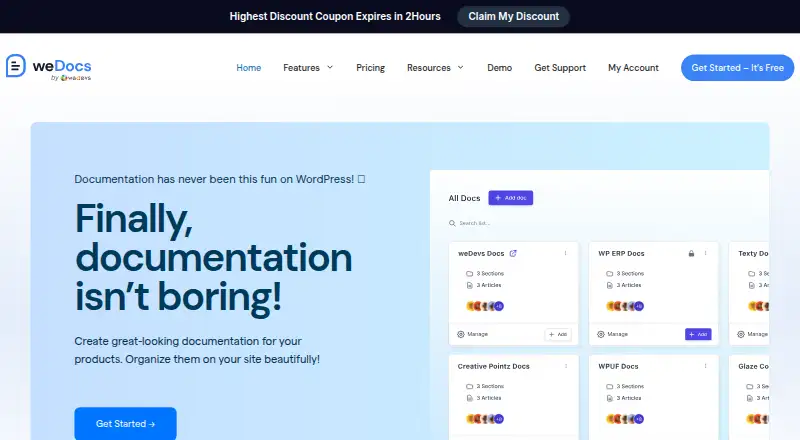Click contributor avatars on WPUF Docs card
800x440 pixels.
[x=625, y=419]
